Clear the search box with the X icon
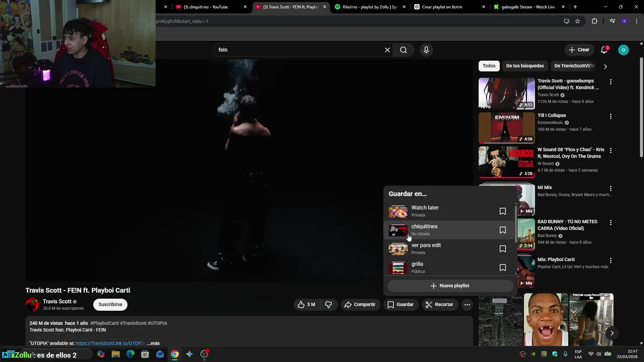The image size is (644, 362). pos(387,50)
